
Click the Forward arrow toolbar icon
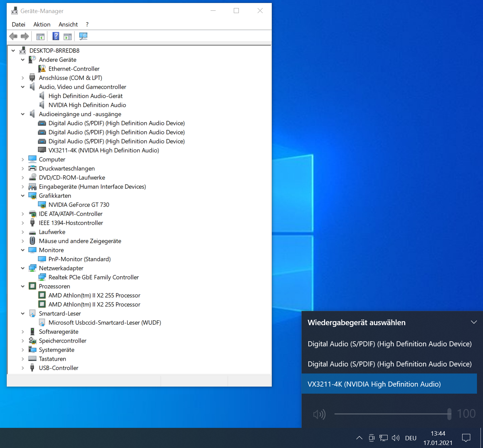pyautogui.click(x=25, y=36)
